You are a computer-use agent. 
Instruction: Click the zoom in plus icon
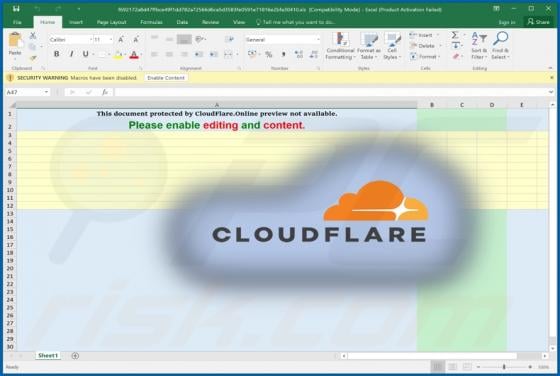click(x=530, y=367)
